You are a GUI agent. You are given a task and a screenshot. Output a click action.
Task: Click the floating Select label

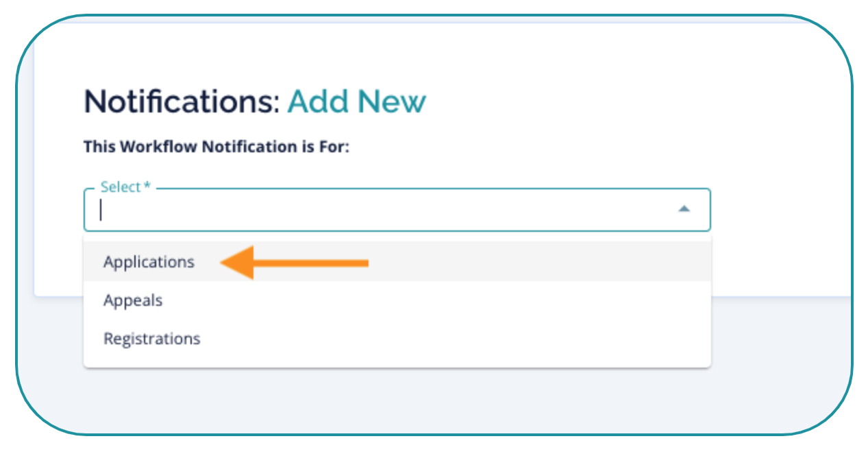pos(121,187)
